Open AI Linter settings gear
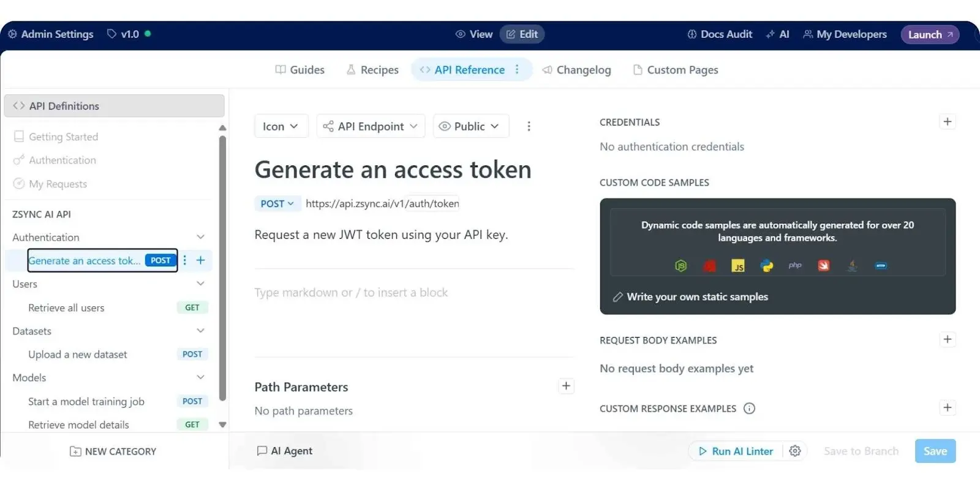This screenshot has width=980, height=490. (x=795, y=451)
